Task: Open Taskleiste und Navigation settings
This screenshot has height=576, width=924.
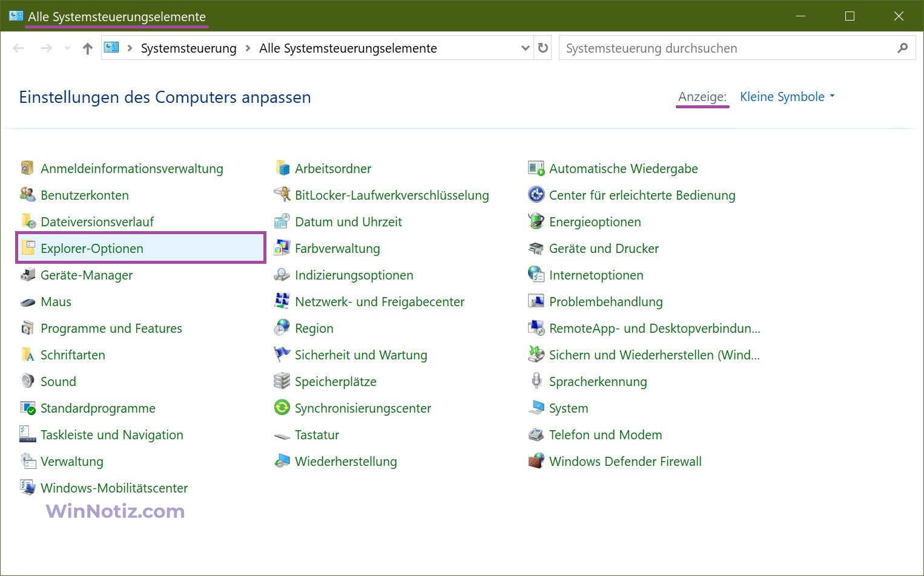Action: coord(111,435)
